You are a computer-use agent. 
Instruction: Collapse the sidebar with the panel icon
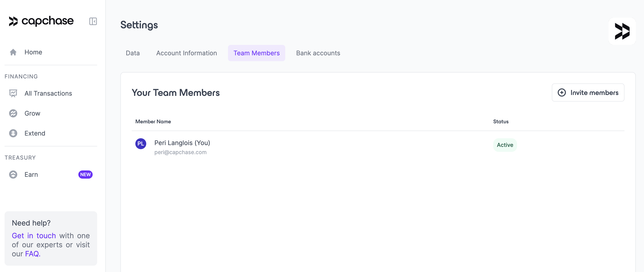(x=93, y=21)
